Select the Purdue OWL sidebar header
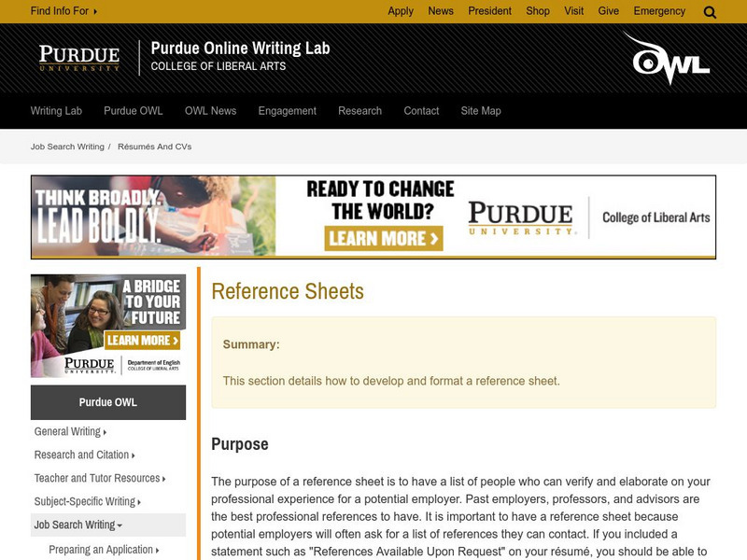This screenshot has width=747, height=560. 108,402
